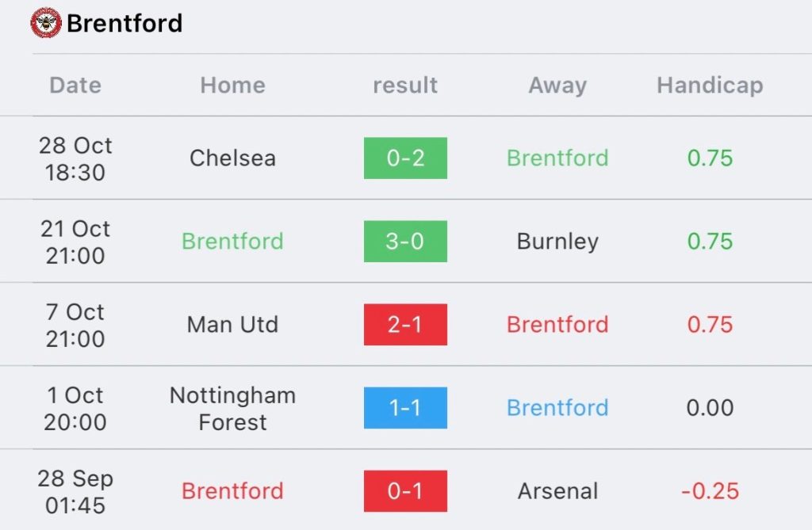Open the Brentford team title
This screenshot has height=530, width=812.
[x=124, y=24]
